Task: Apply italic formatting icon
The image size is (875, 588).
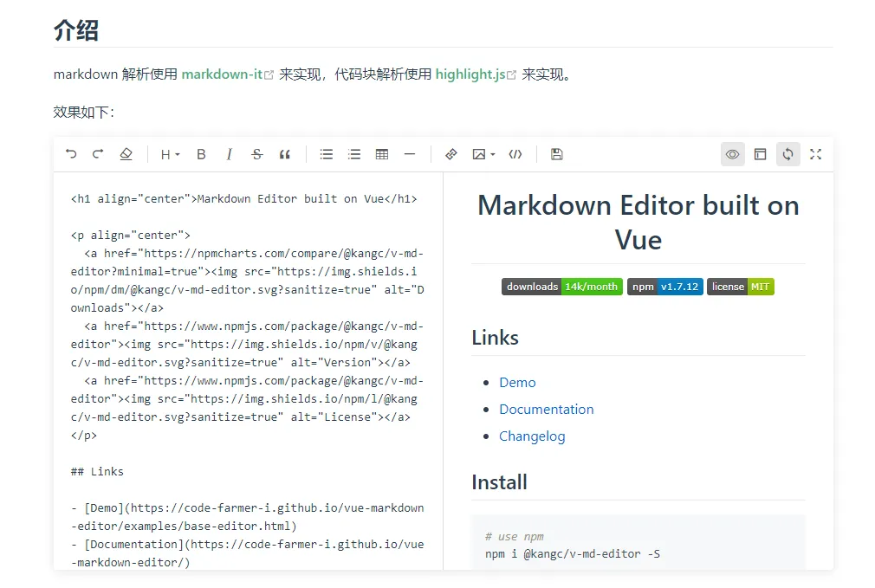Action: [x=229, y=154]
